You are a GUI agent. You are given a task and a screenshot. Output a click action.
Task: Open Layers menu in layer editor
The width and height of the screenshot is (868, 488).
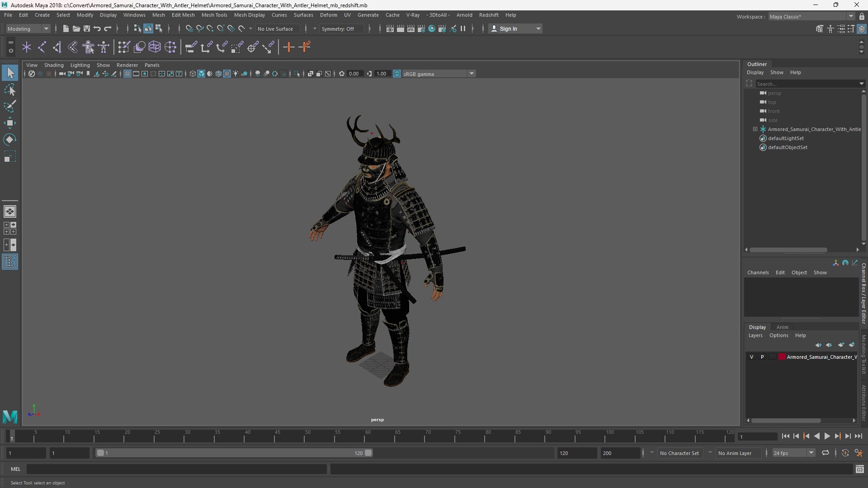coord(755,335)
